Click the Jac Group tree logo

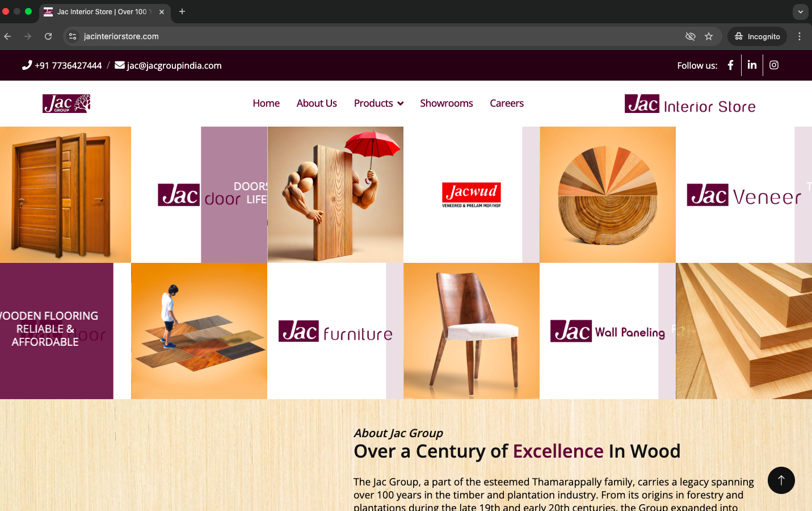click(66, 103)
